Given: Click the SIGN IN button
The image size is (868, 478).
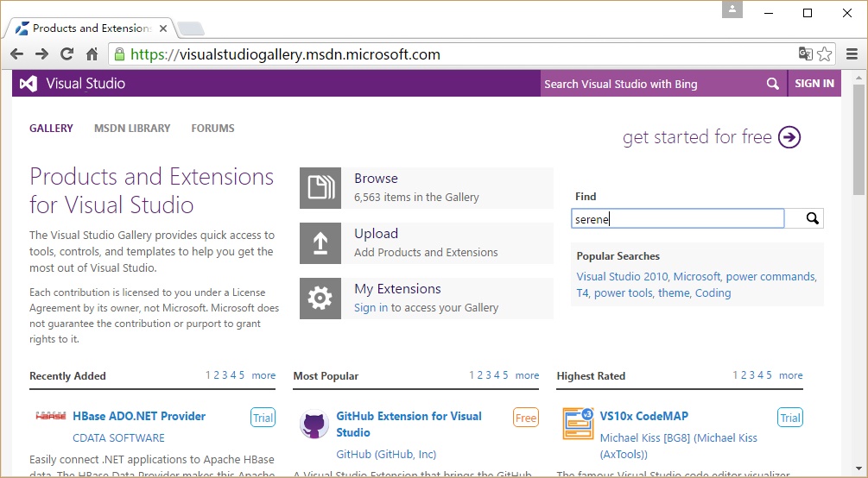Looking at the screenshot, I should pos(814,84).
